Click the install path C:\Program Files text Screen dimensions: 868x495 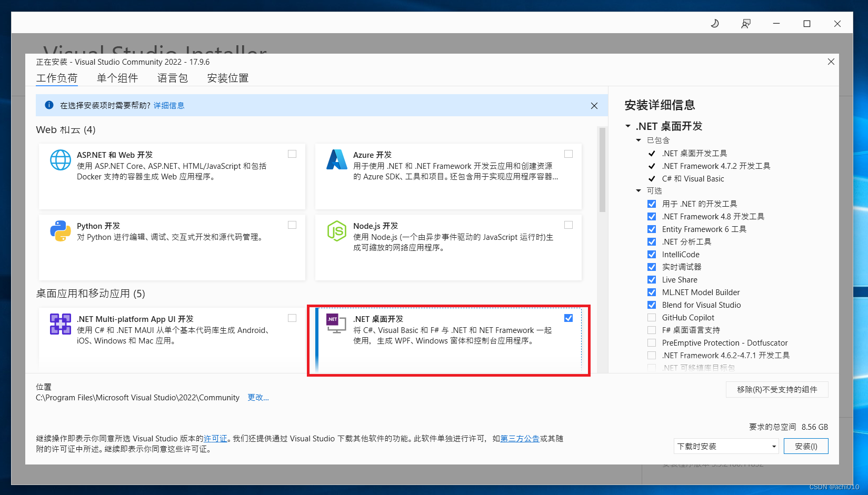click(x=137, y=398)
